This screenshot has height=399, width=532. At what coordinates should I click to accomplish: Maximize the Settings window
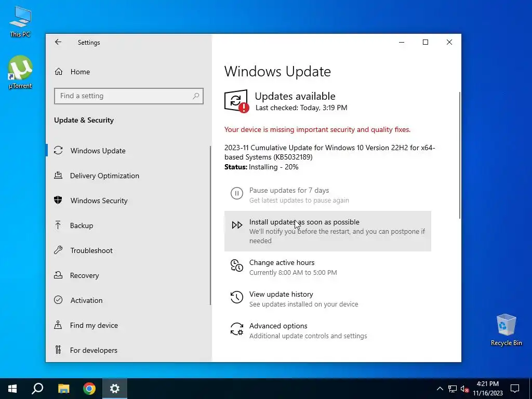point(425,42)
